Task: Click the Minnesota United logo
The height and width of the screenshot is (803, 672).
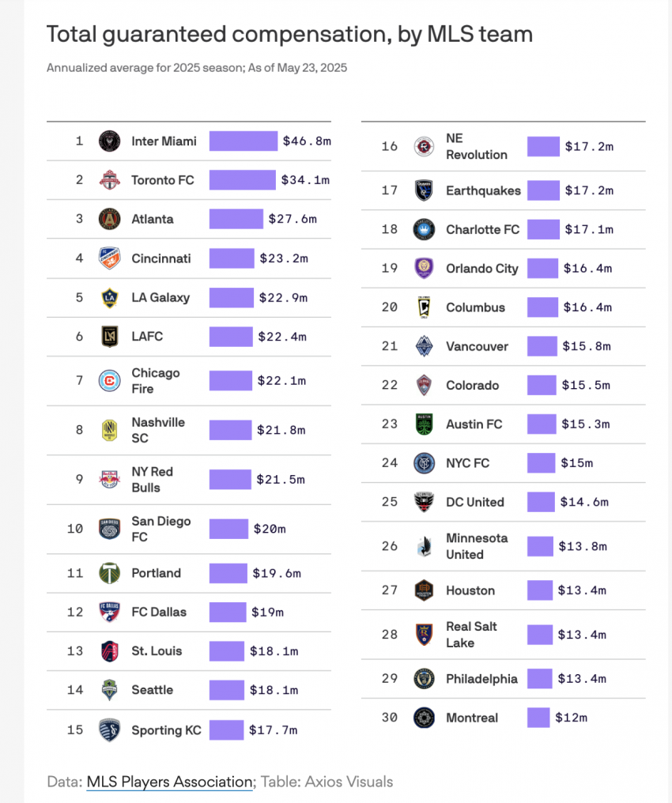Action: (x=424, y=546)
